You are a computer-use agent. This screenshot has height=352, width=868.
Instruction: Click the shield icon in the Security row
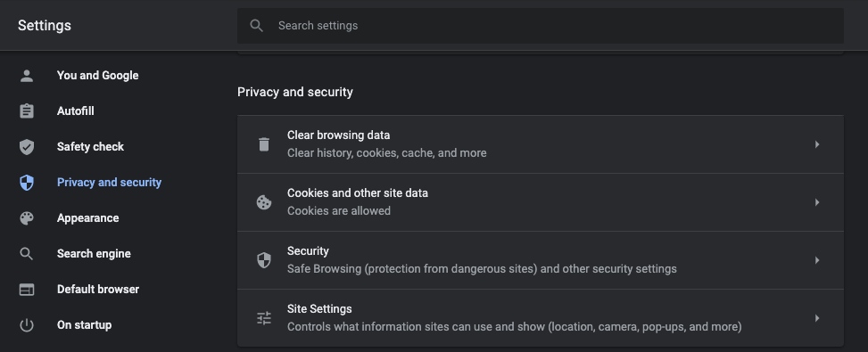click(264, 260)
